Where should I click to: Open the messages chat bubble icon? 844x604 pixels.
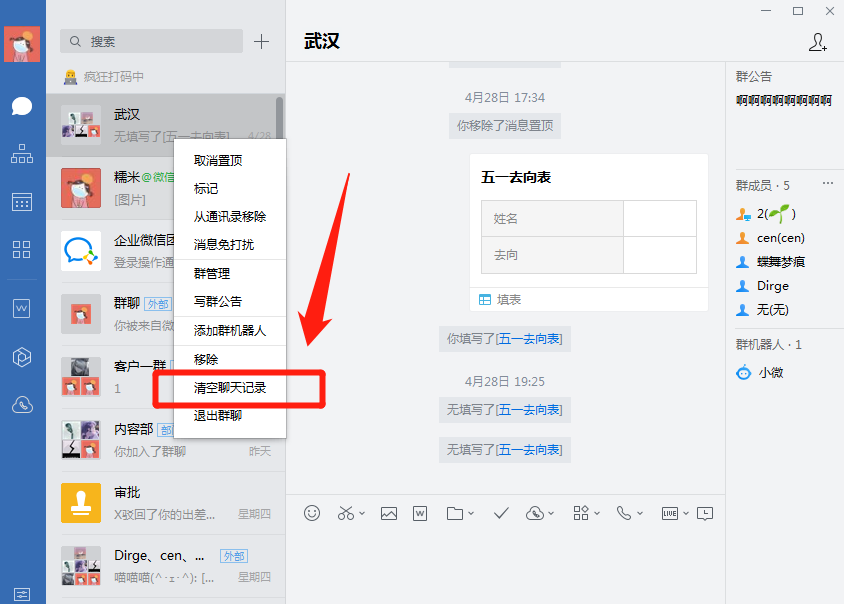22,106
